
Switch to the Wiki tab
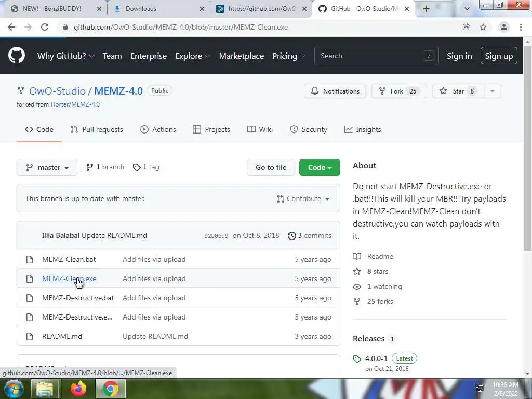click(x=260, y=129)
